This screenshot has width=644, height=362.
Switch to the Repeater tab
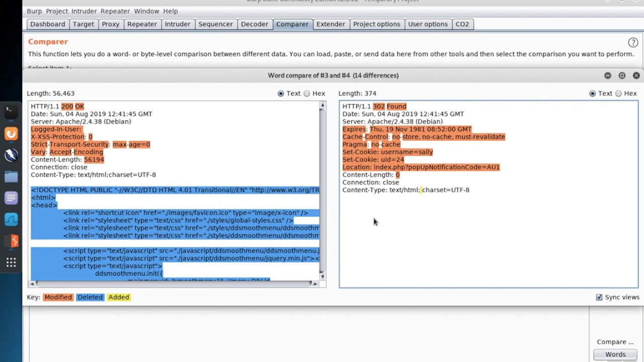[x=142, y=24]
